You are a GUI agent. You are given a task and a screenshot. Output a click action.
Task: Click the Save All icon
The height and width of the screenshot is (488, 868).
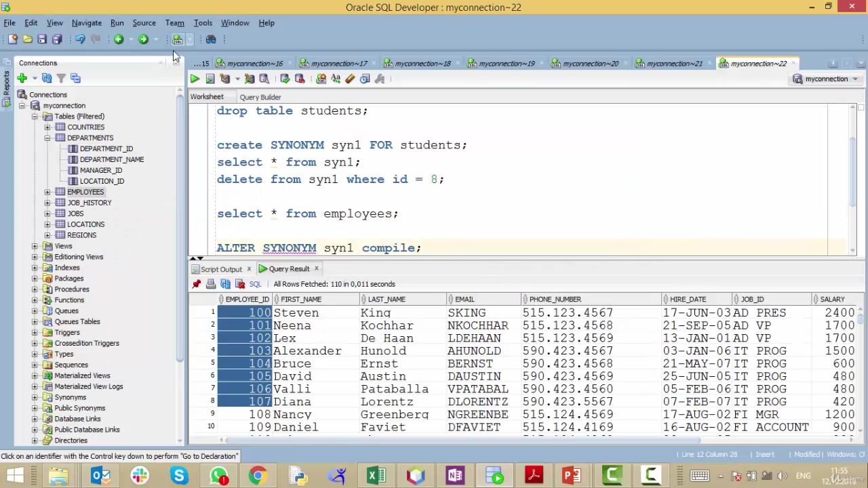tap(57, 39)
